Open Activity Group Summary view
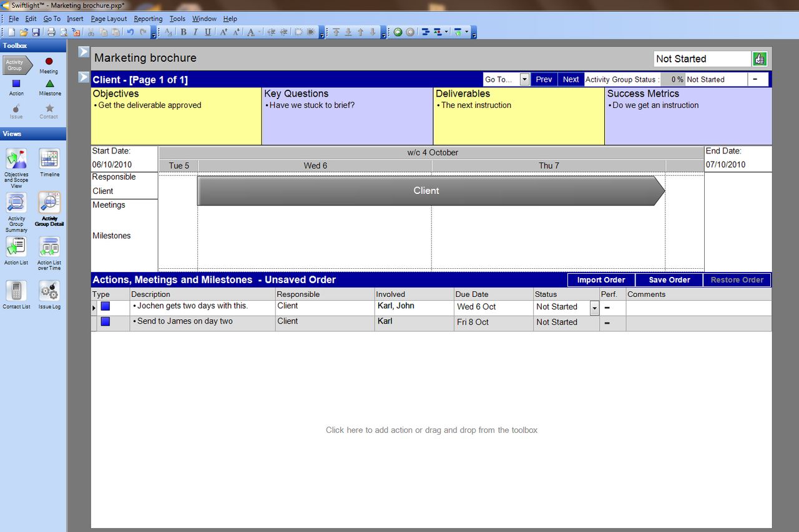Viewport: 799px width, 532px height. (x=16, y=212)
